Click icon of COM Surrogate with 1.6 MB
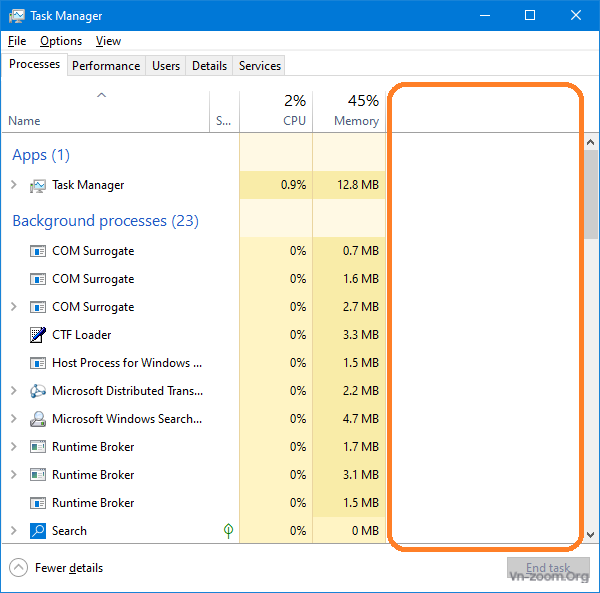 (38, 279)
